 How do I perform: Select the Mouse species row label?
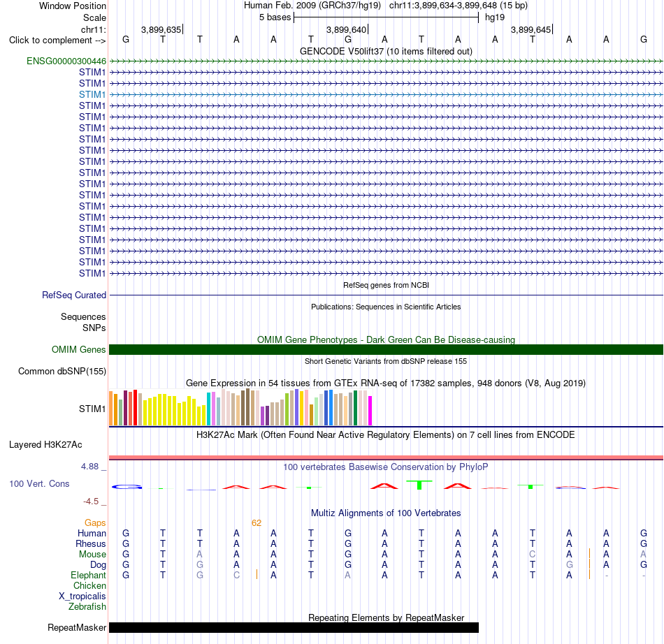coord(93,555)
